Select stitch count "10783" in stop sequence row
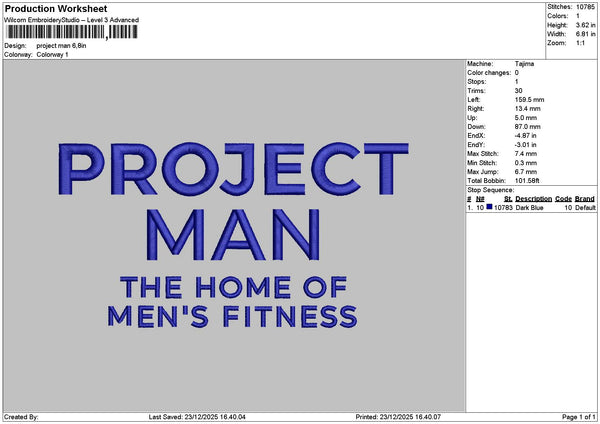The height and width of the screenshot is (424, 600). [x=503, y=208]
